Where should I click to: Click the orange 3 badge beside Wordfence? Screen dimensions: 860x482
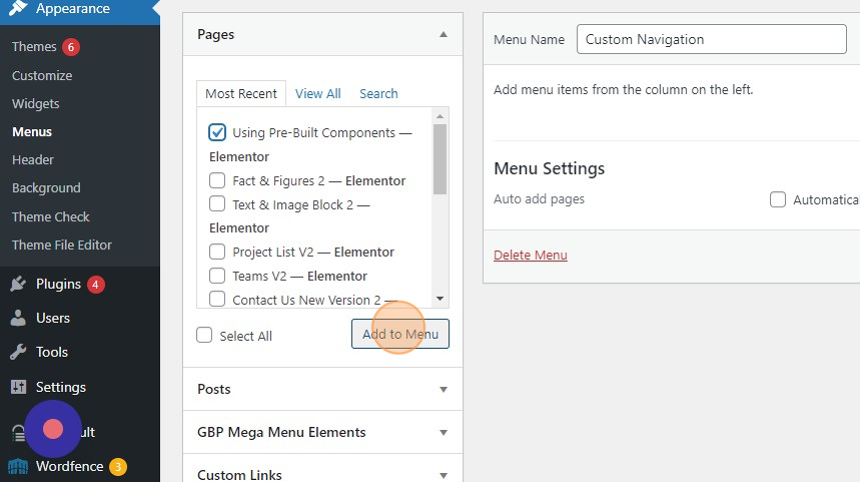tap(117, 467)
